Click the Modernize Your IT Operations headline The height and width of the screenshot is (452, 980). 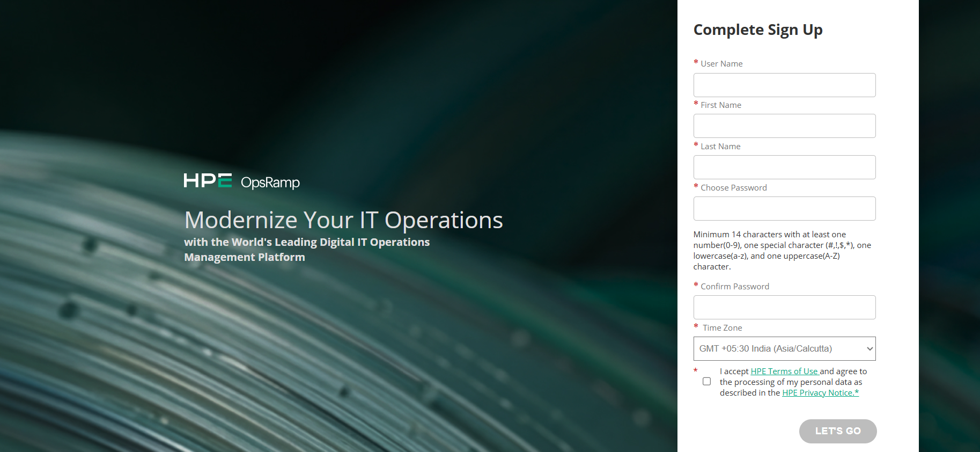point(343,220)
